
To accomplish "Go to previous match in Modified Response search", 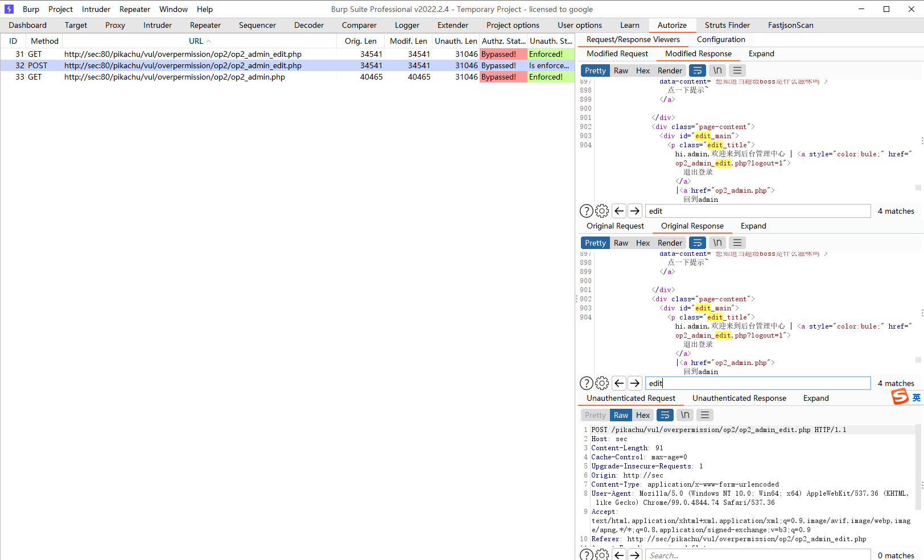I will (619, 211).
